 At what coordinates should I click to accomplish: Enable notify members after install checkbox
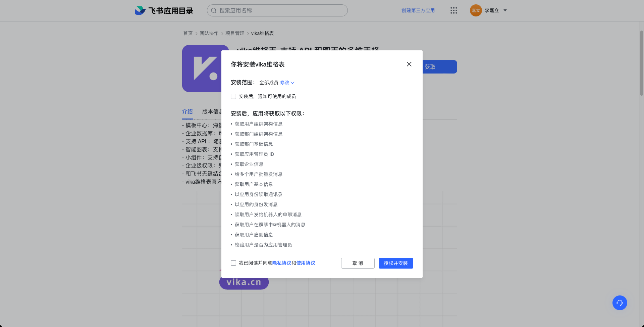coord(233,96)
